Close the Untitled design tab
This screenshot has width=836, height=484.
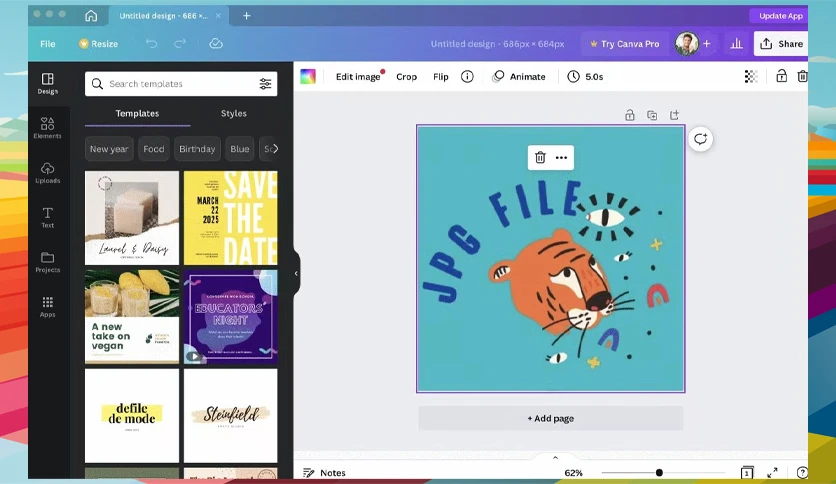[218, 16]
